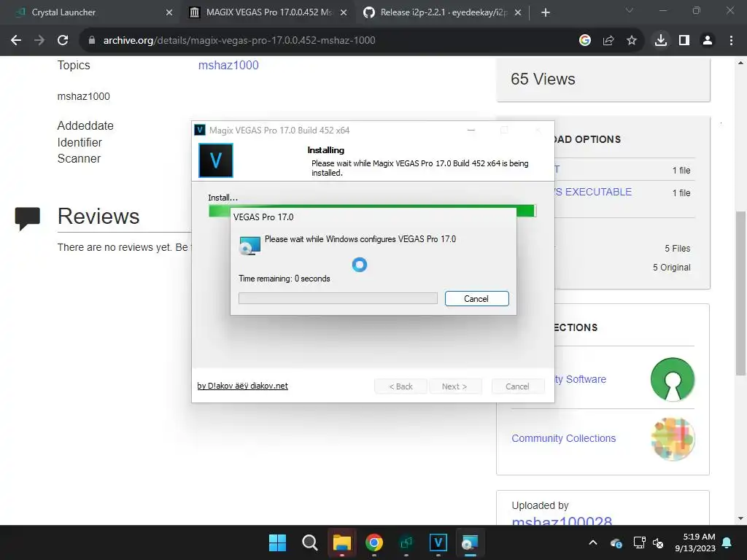Image resolution: width=747 pixels, height=560 pixels.
Task: Click the Chrome taskbar icon
Action: (374, 542)
